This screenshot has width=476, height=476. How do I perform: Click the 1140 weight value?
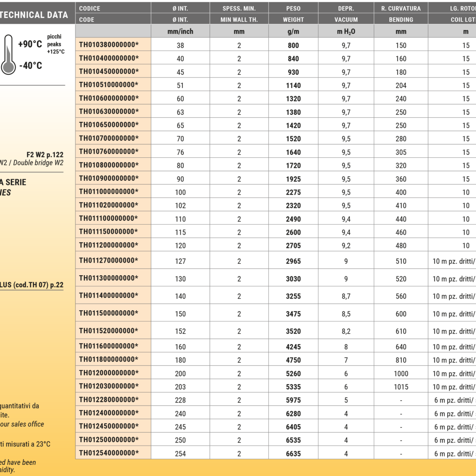pyautogui.click(x=293, y=86)
